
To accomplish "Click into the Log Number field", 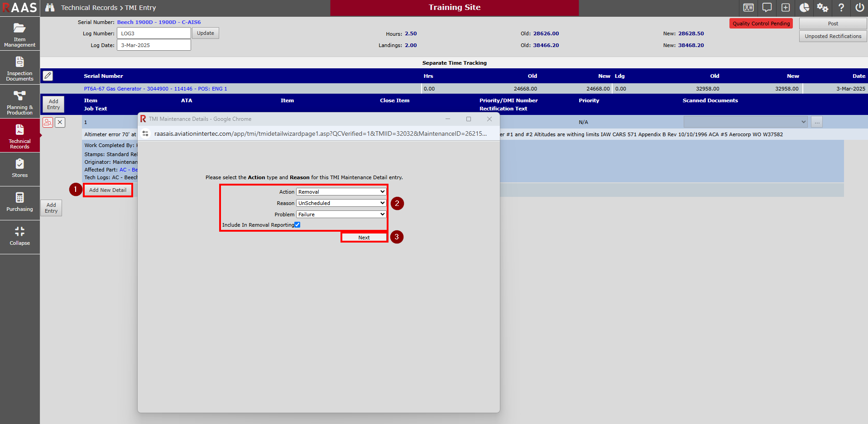I will (x=153, y=33).
